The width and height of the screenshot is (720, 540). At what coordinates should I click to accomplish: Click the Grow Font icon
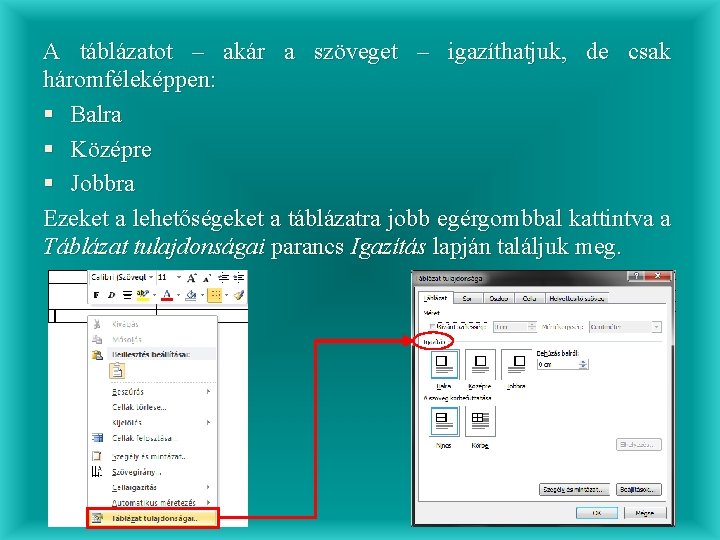(x=192, y=277)
